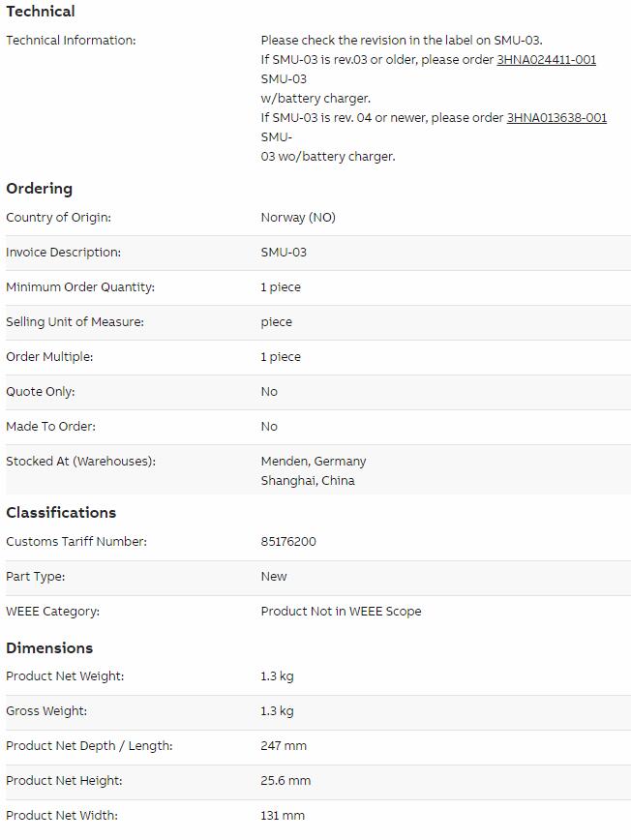Viewport: 631px width, 840px height.
Task: Click the Minimum Order Quantity label
Action: coord(80,287)
